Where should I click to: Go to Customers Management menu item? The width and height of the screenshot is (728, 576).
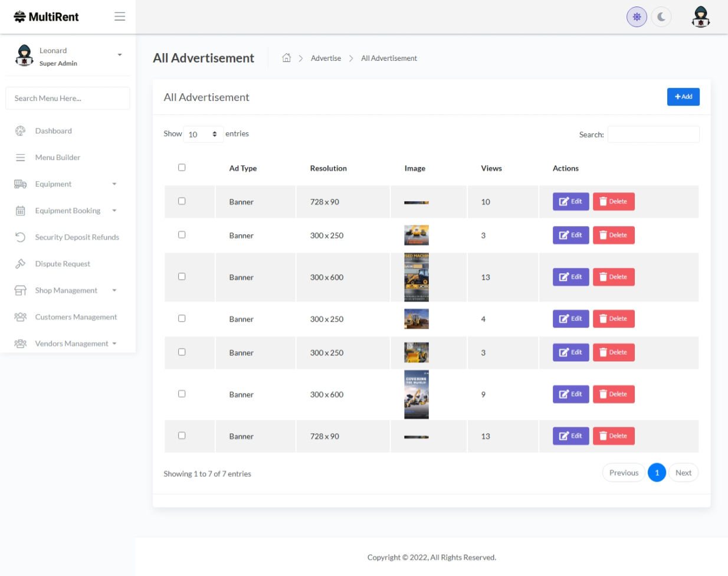click(x=76, y=317)
